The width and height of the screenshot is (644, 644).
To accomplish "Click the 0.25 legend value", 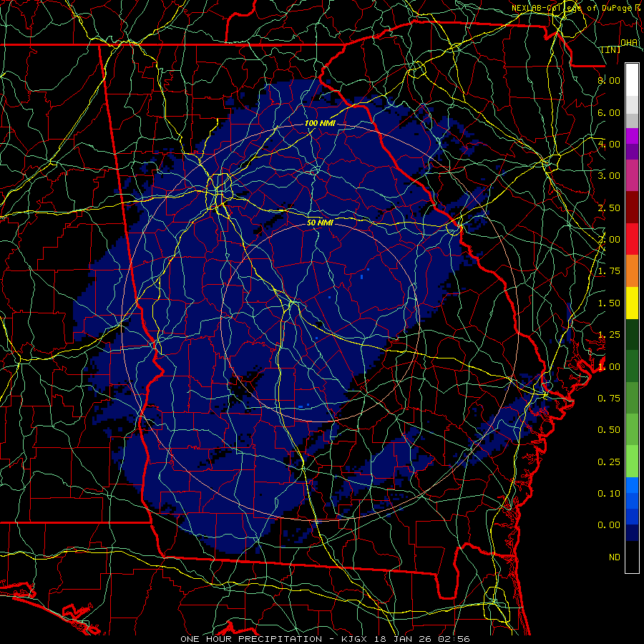I will [x=609, y=462].
